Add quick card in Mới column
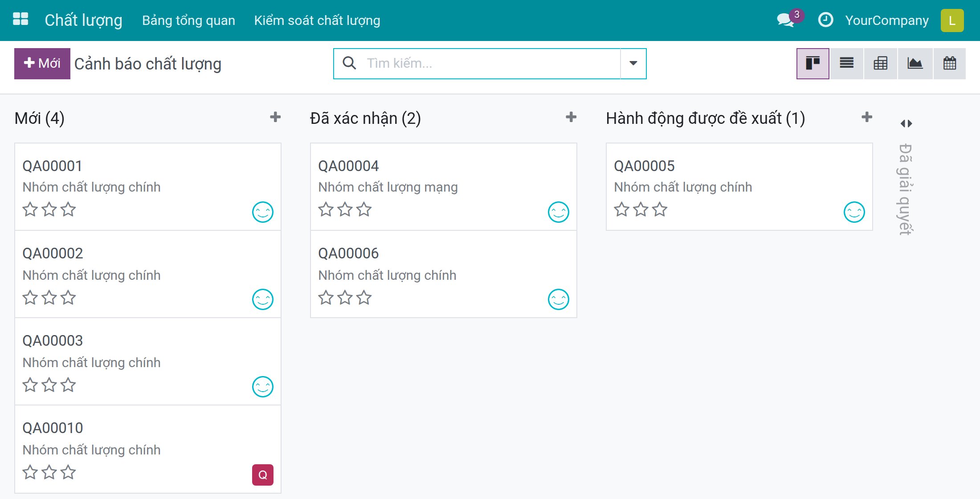Viewport: 980px width, 499px height. click(275, 117)
